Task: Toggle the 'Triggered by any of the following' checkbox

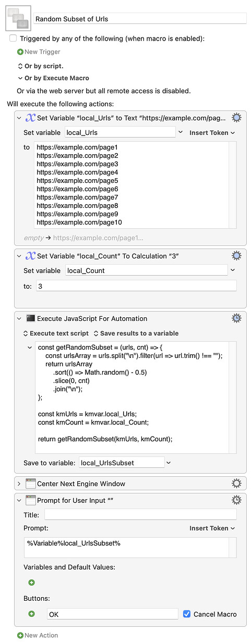Action: (13, 39)
